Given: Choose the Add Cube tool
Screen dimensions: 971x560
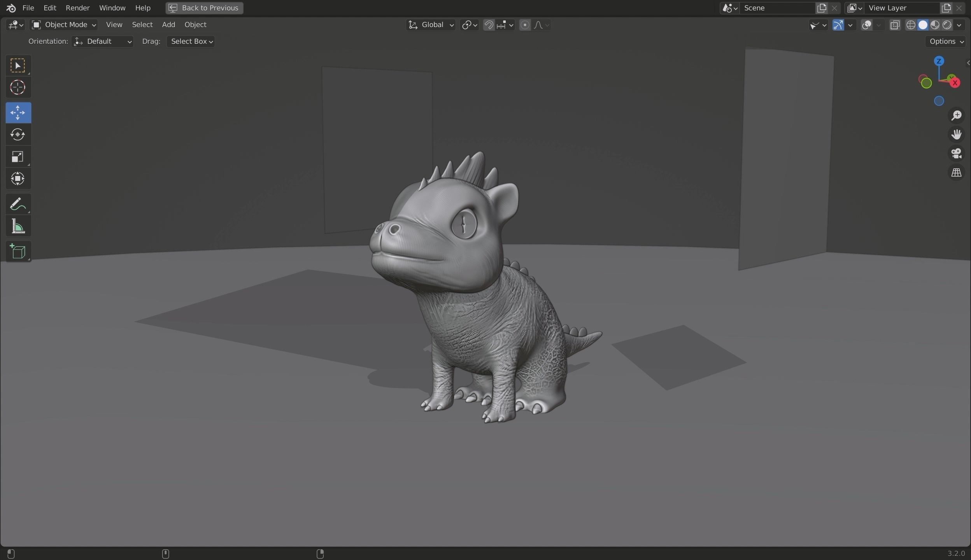Looking at the screenshot, I should tap(18, 251).
